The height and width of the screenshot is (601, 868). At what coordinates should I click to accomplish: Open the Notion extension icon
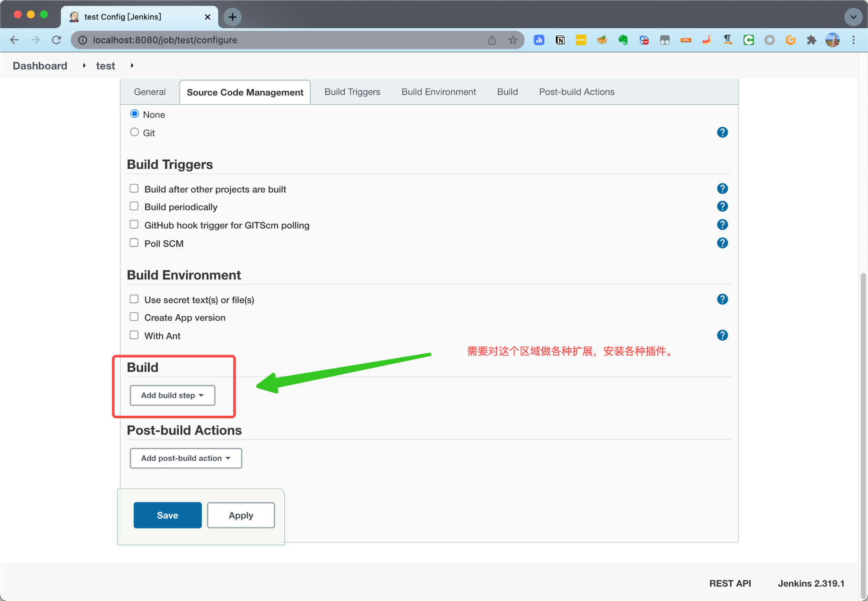point(560,40)
